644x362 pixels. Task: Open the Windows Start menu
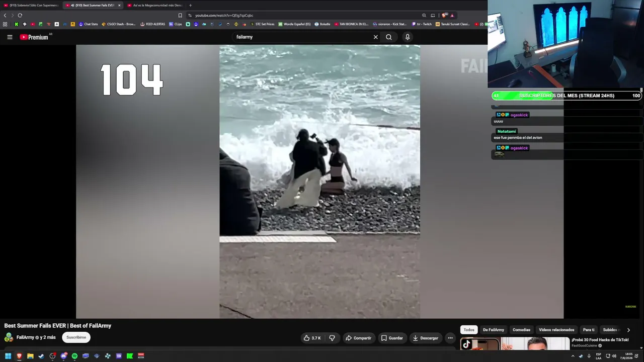(x=8, y=356)
